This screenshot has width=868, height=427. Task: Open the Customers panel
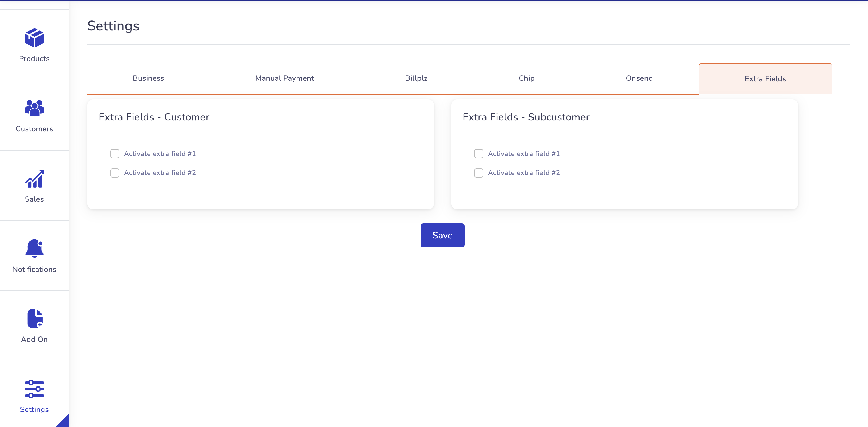point(34,115)
